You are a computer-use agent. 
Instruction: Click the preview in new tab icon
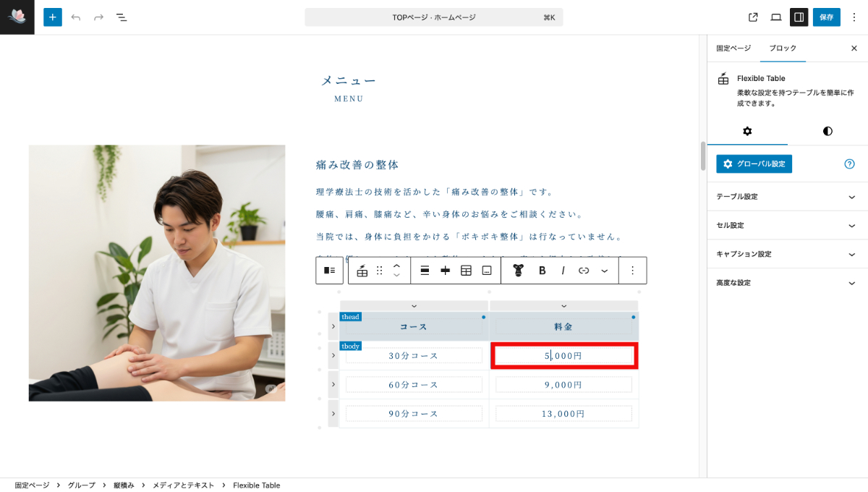click(753, 17)
